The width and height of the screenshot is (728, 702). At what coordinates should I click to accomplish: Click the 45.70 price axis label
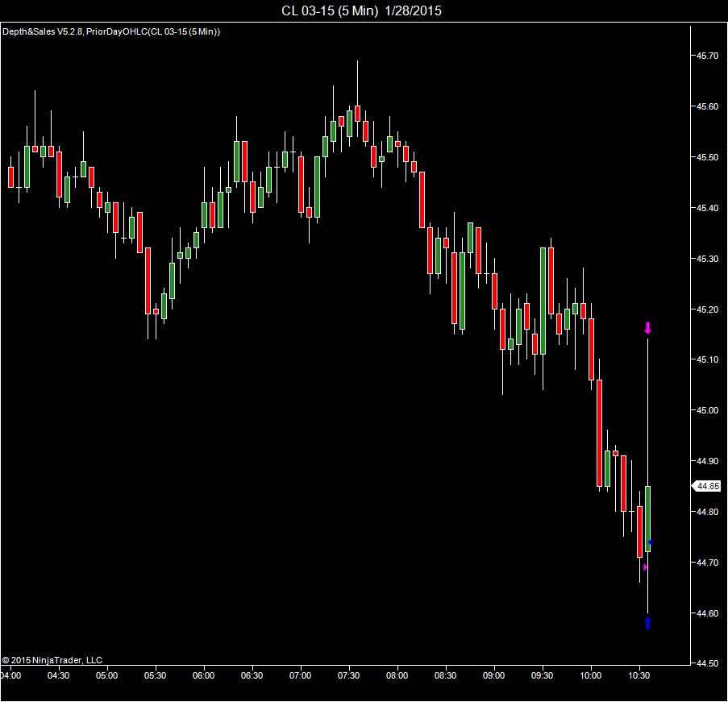(x=707, y=56)
